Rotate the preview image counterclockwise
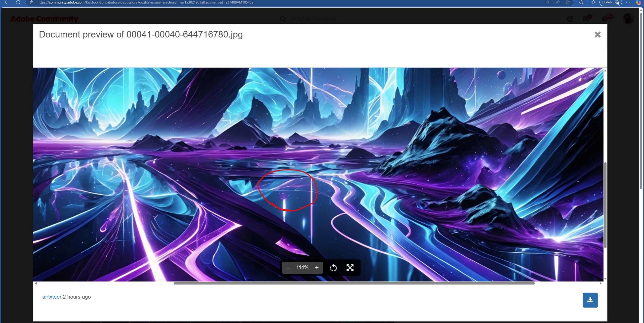The height and width of the screenshot is (323, 644). tap(333, 268)
